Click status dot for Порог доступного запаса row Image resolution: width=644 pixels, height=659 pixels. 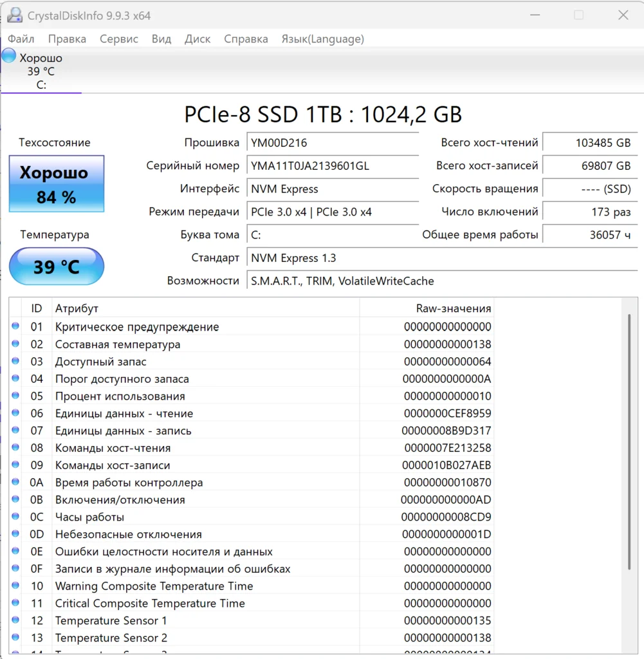click(x=15, y=378)
